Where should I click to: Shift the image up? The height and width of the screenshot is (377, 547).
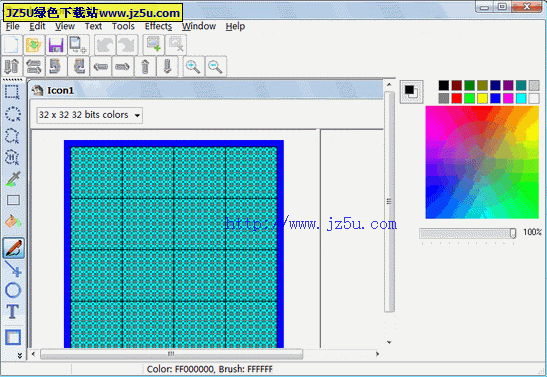tap(145, 66)
